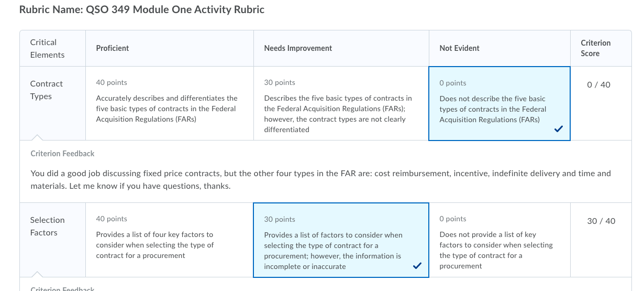Select Not Evident 0 points for Selection Factors
The width and height of the screenshot is (644, 291).
pos(499,240)
